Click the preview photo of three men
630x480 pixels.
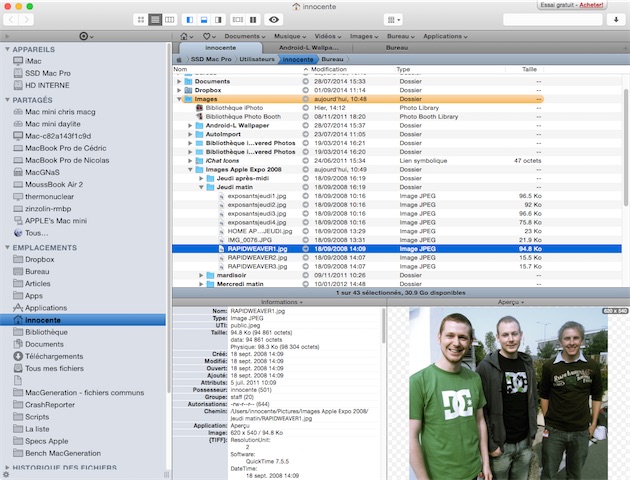[x=508, y=394]
